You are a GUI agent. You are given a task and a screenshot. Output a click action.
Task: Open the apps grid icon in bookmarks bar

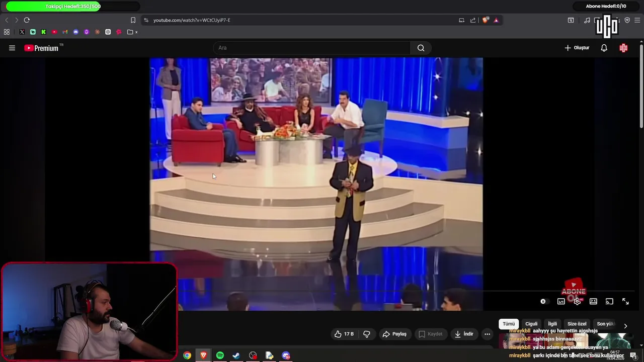coord(7,32)
